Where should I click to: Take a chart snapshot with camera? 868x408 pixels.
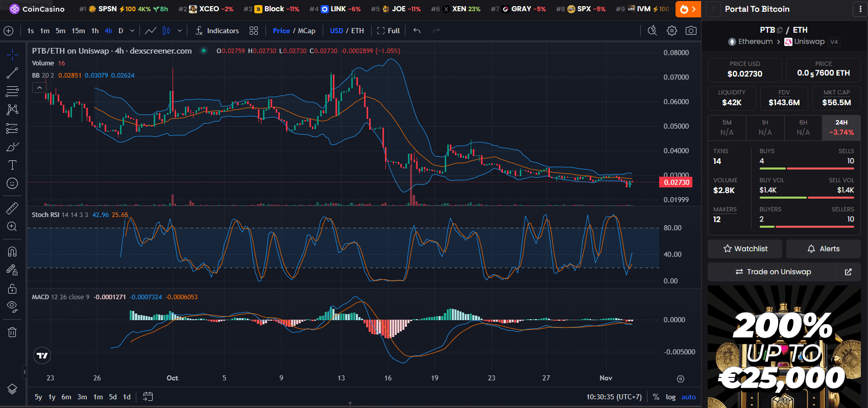tap(691, 31)
